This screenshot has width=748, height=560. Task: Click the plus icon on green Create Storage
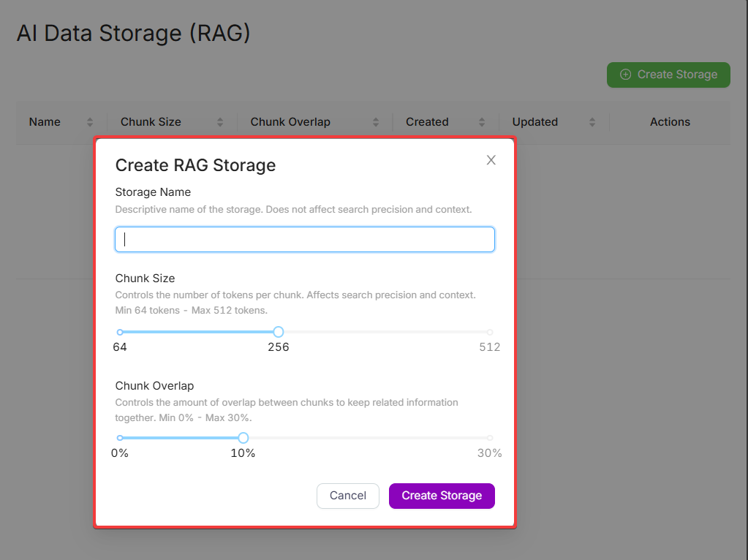(x=625, y=75)
